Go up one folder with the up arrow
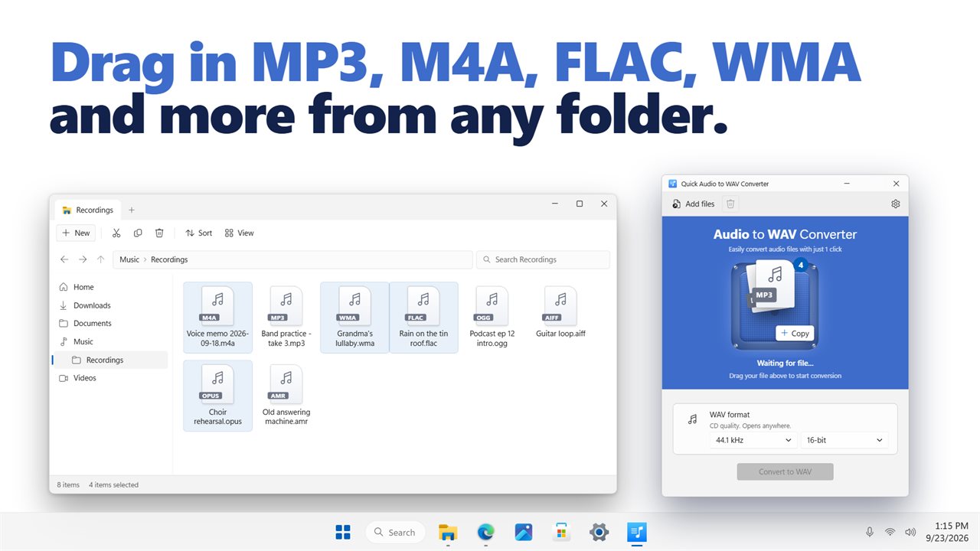The image size is (980, 551). [100, 259]
